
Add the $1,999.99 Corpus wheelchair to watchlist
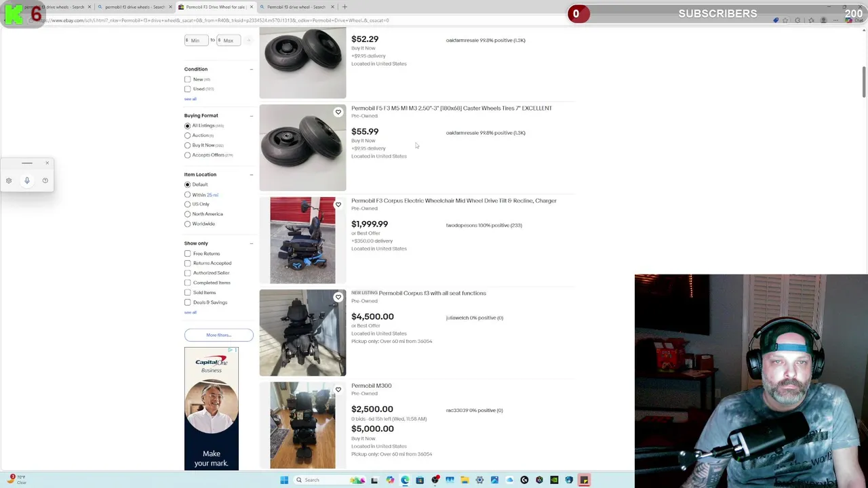[338, 205]
